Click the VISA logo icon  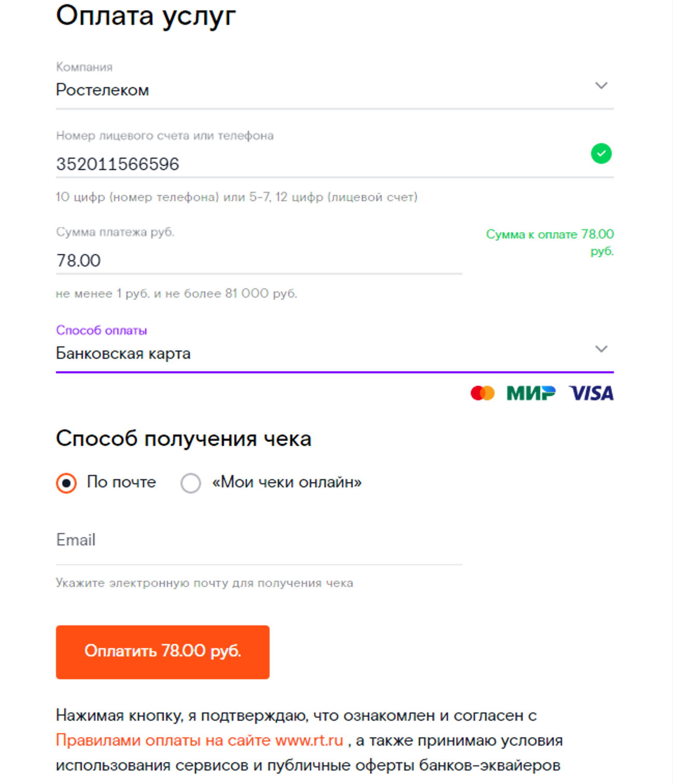click(x=591, y=394)
